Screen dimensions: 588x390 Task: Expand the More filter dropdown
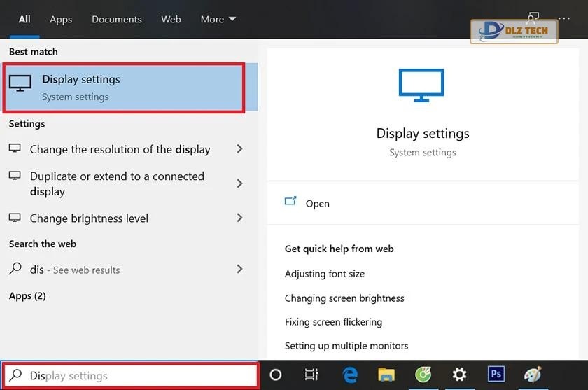218,20
